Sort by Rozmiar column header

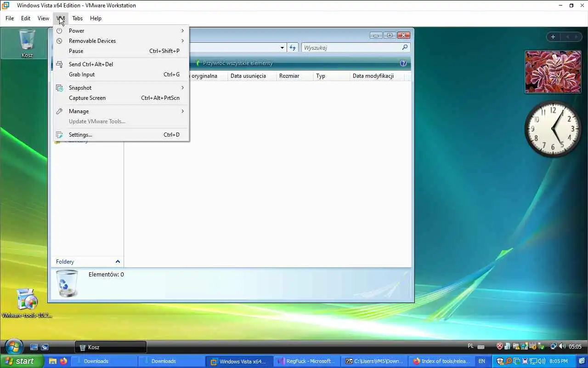coord(295,76)
